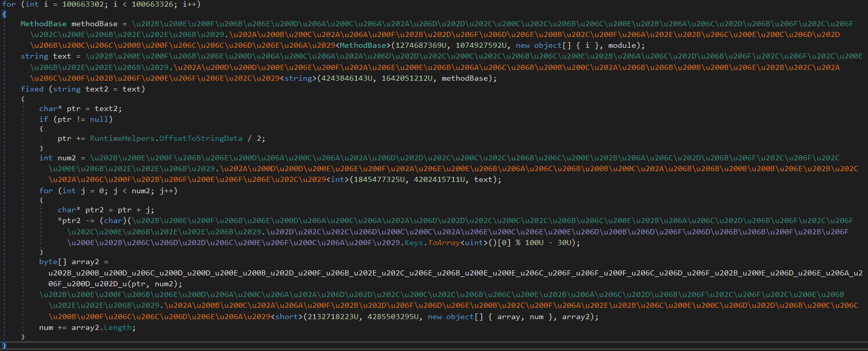The image size is (868, 351).
Task: Click the 100U modulo value
Action: click(534, 243)
